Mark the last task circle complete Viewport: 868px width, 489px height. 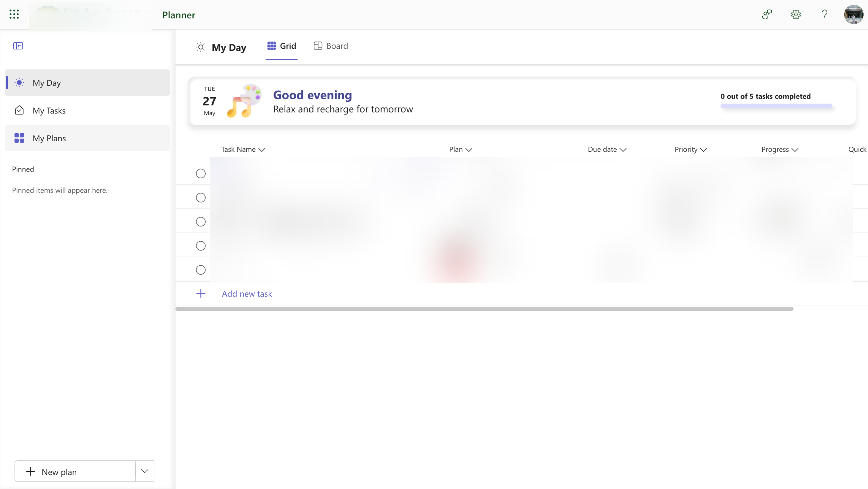coord(201,270)
